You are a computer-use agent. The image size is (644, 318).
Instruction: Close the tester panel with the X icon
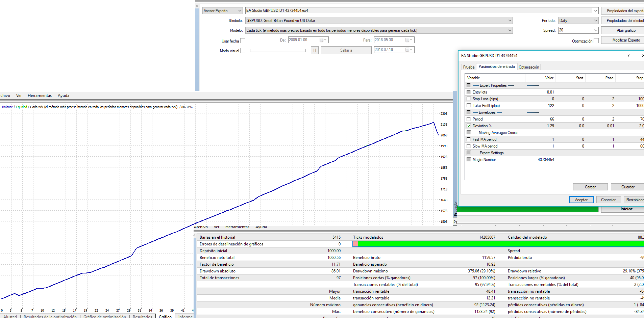tap(197, 5)
